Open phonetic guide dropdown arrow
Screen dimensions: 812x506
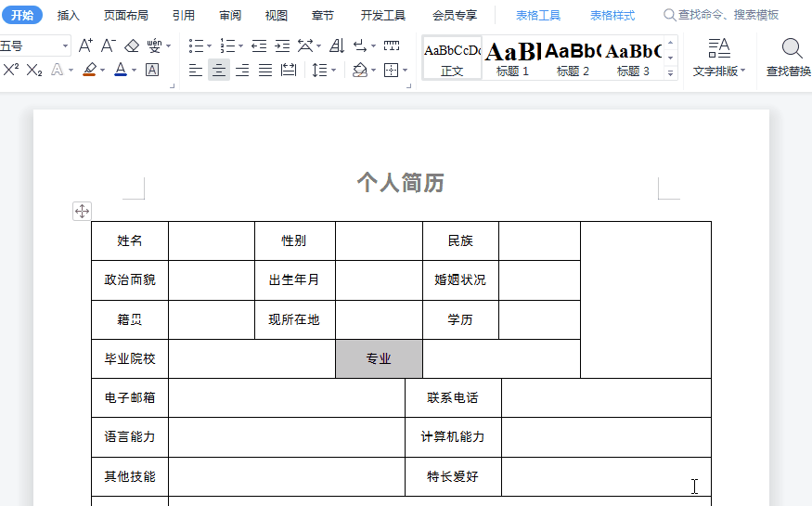168,46
